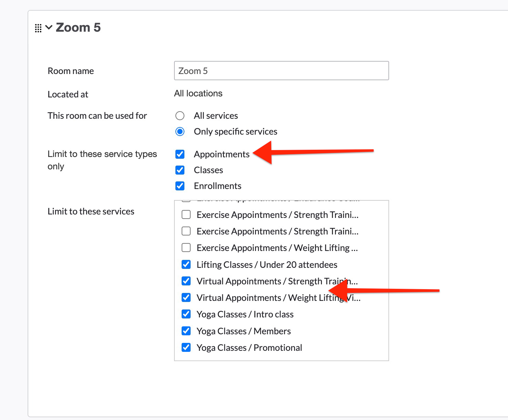Uncheck Yoga Classes / Promotional

coord(186,347)
